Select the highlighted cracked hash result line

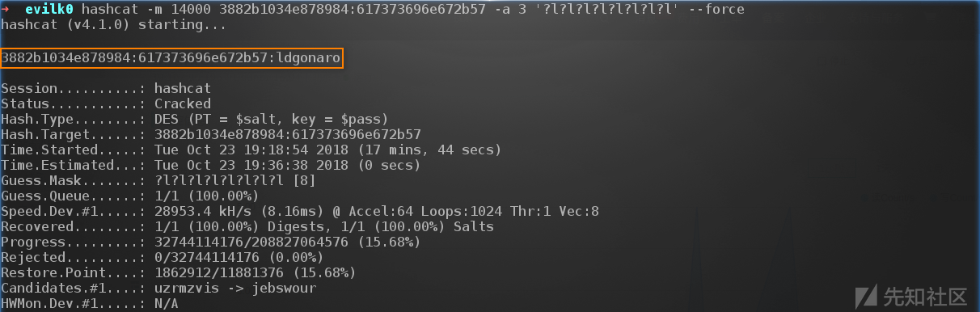tap(171, 58)
